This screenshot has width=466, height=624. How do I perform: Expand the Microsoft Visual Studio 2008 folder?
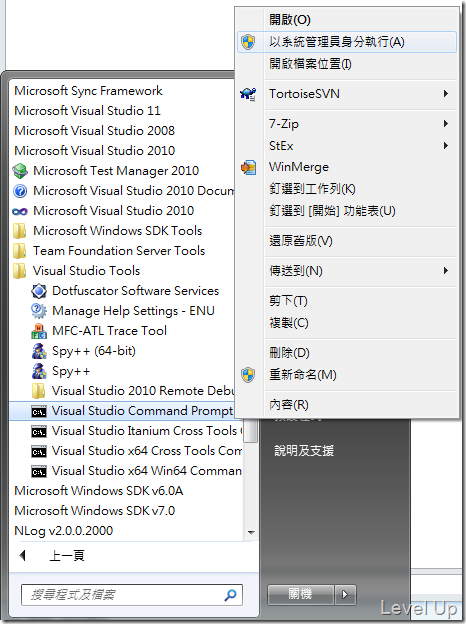point(94,131)
